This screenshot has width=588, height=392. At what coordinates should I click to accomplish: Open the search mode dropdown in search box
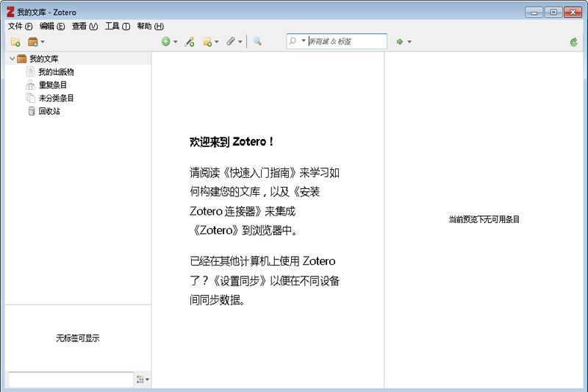[x=304, y=40]
